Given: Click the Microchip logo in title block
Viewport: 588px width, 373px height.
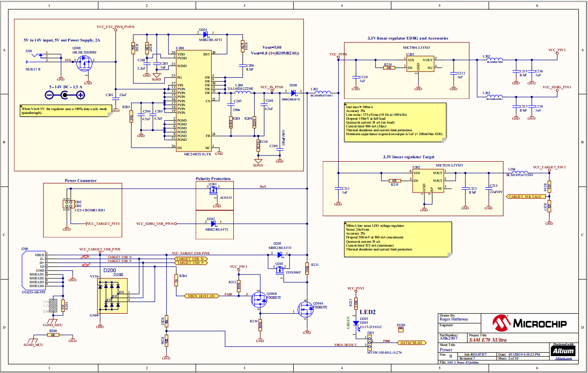Looking at the screenshot, I should click(529, 322).
